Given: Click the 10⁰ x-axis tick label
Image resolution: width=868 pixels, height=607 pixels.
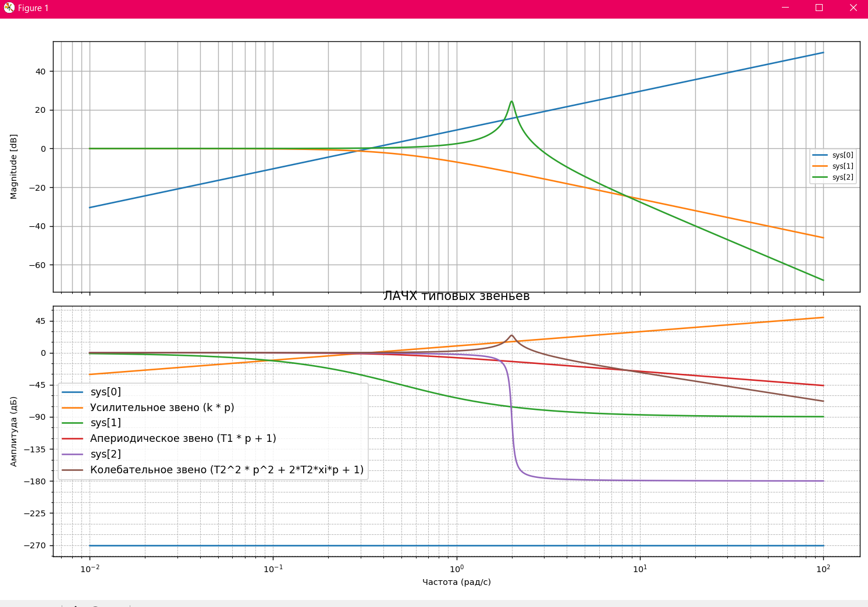Looking at the screenshot, I should 457,568.
